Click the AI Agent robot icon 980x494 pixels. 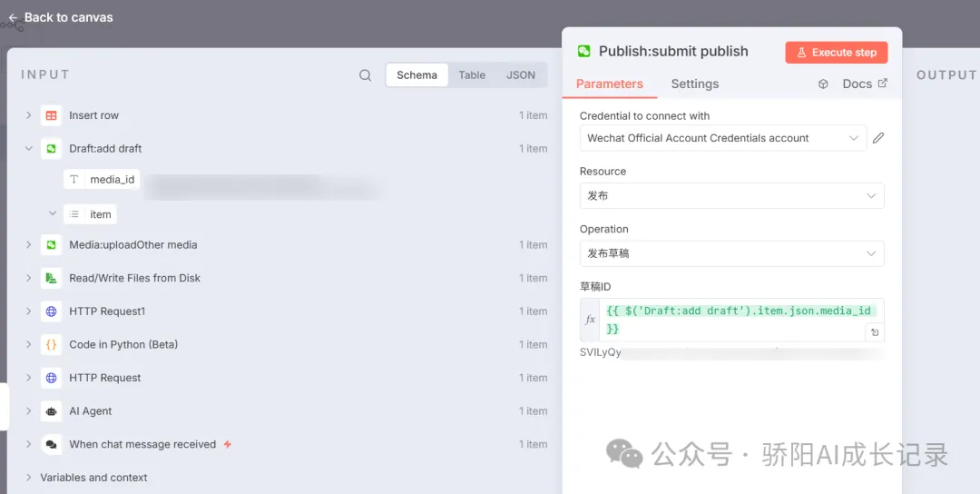[x=51, y=410]
